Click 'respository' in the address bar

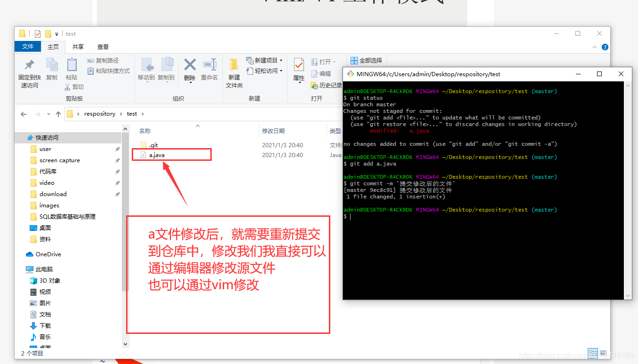point(100,114)
